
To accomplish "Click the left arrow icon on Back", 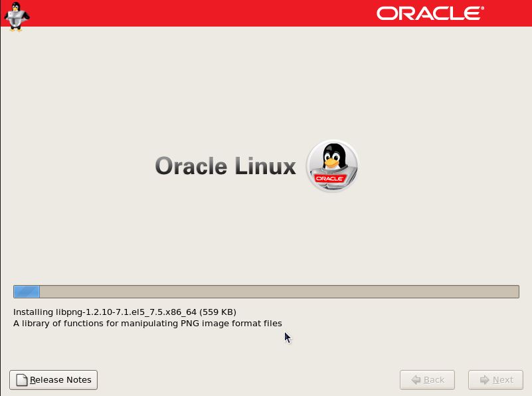I will point(416,379).
